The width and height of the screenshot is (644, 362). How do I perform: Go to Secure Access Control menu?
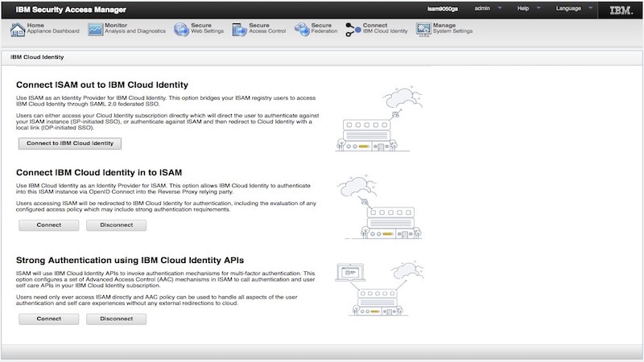point(267,28)
